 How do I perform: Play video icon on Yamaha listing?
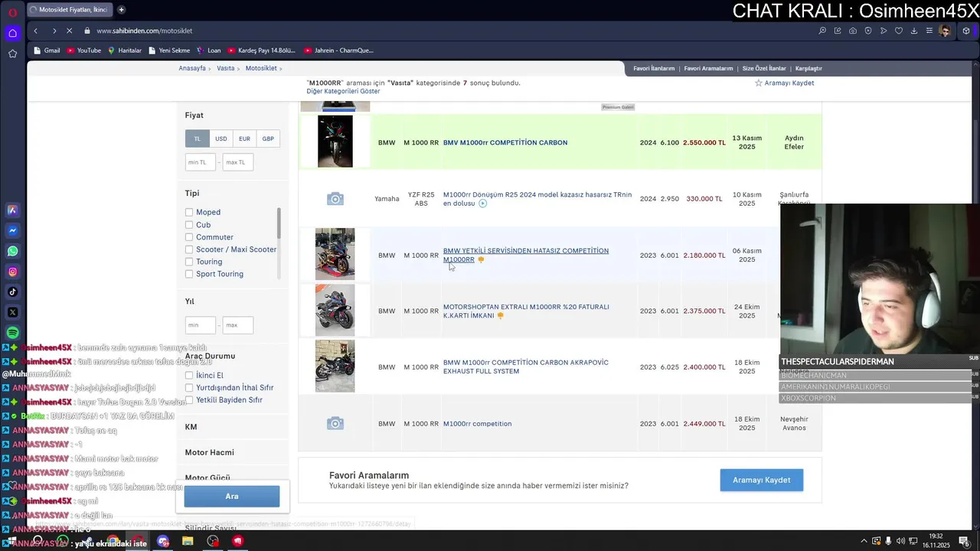coord(482,204)
